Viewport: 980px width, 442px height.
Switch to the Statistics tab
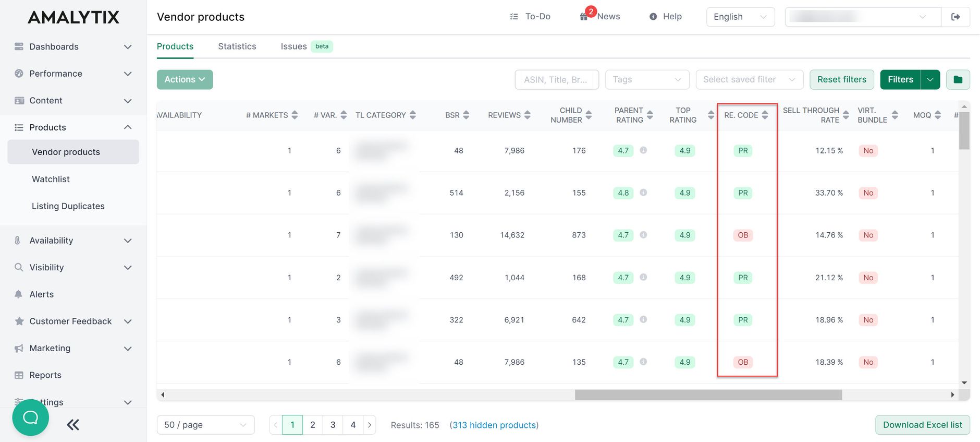(237, 46)
